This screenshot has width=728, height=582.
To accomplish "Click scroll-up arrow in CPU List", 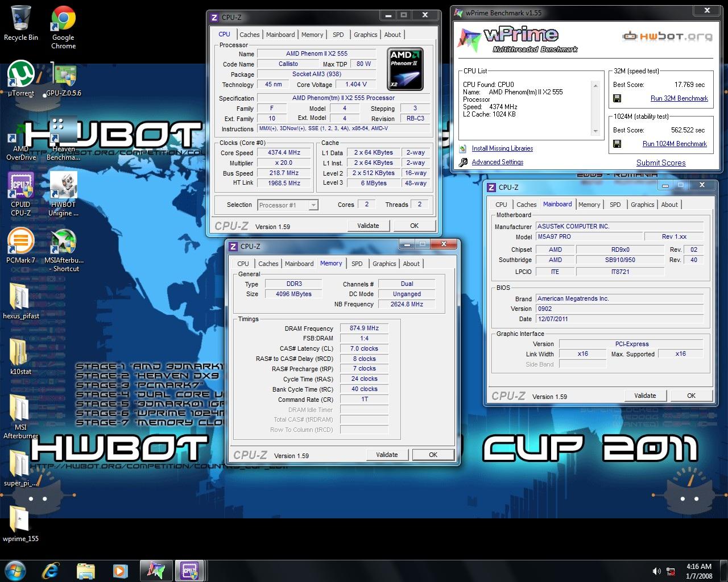I will pos(595,86).
